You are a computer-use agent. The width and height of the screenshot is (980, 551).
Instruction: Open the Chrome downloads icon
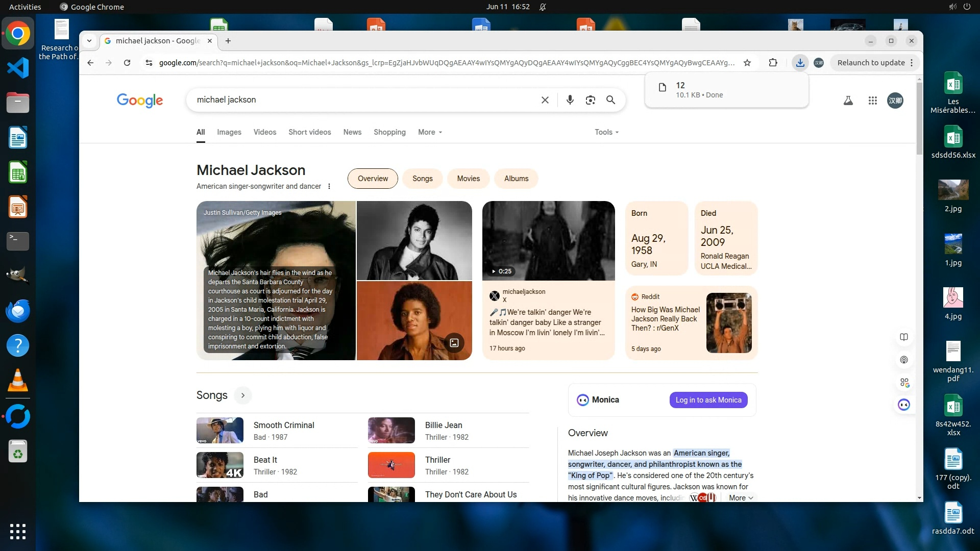(x=800, y=63)
